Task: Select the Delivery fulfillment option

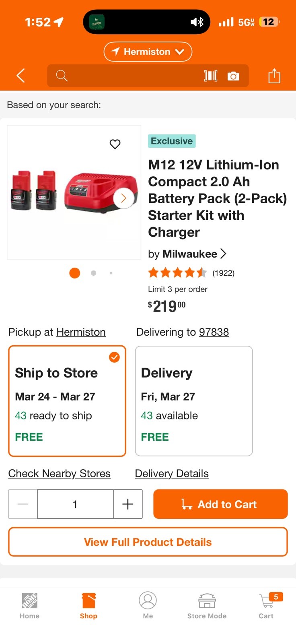Action: (x=194, y=401)
